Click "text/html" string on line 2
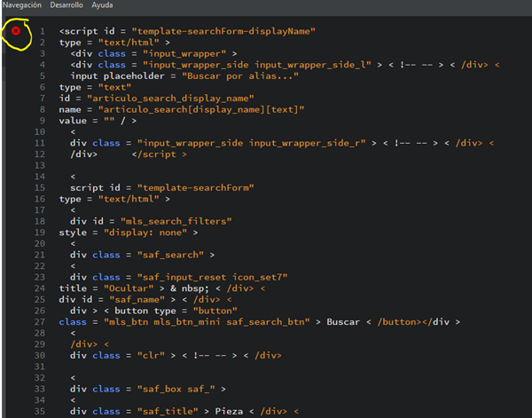 click(129, 43)
